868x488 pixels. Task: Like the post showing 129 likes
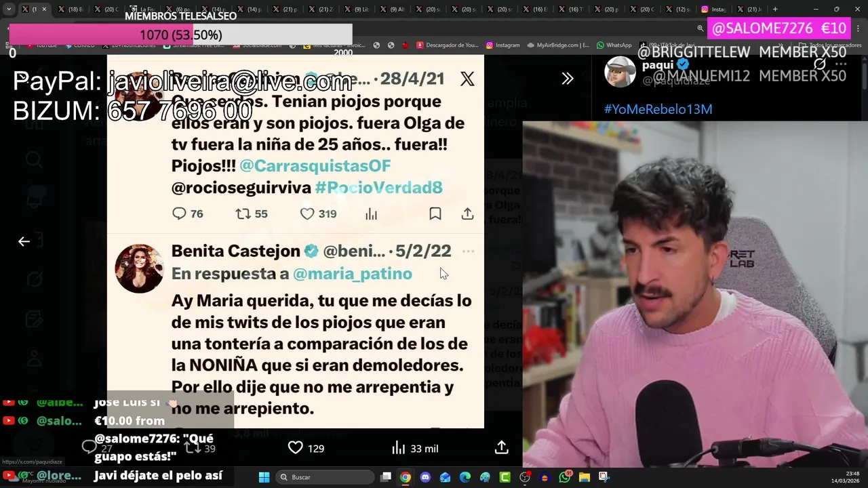pyautogui.click(x=296, y=448)
